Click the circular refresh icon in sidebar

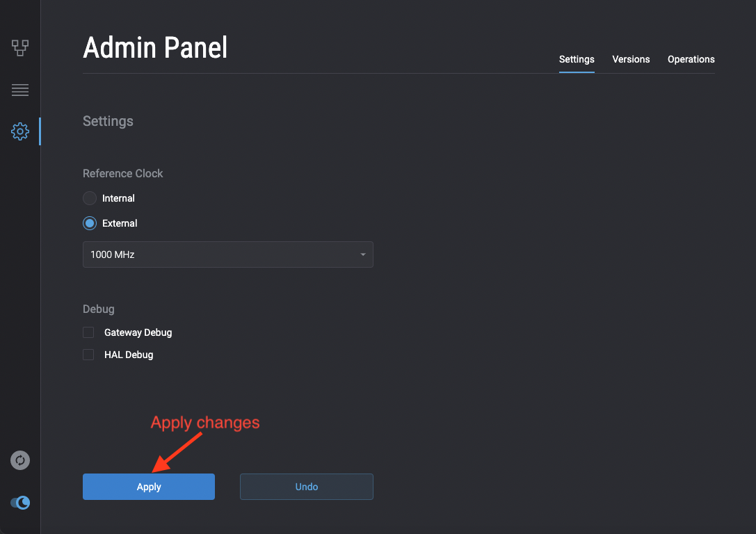(x=20, y=460)
